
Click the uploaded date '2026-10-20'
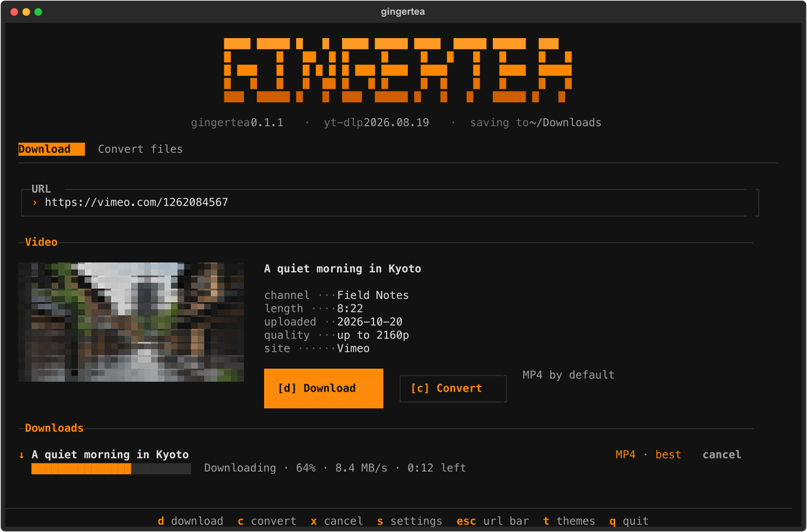(x=370, y=322)
